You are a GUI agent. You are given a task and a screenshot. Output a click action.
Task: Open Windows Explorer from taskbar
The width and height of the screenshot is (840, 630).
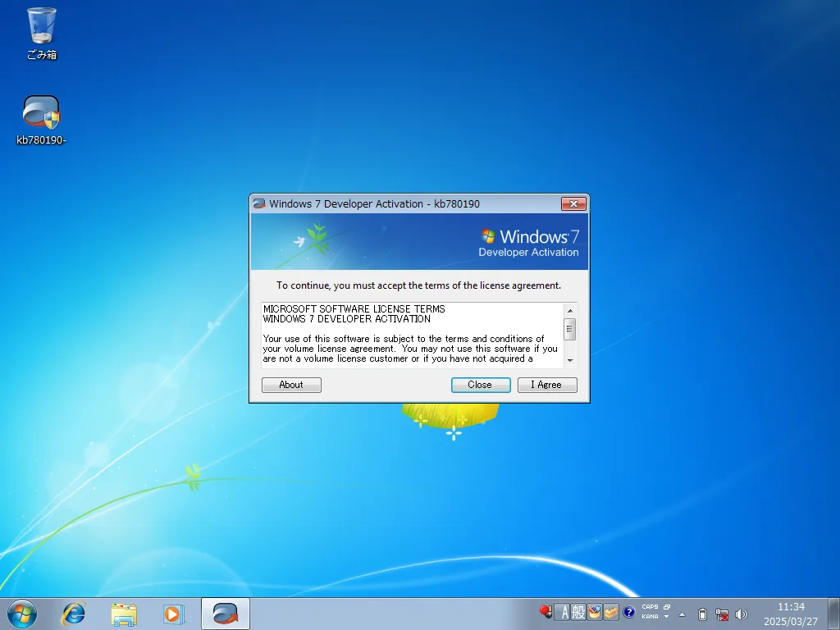[x=124, y=614]
